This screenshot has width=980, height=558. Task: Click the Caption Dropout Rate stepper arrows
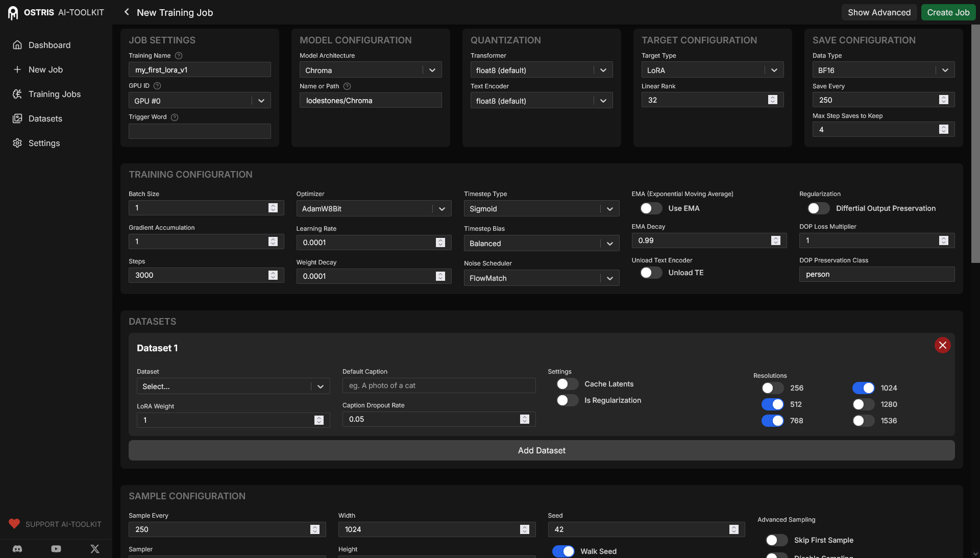point(525,419)
